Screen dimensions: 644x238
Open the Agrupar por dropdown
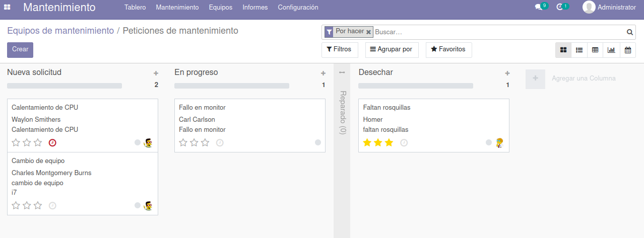pos(392,50)
